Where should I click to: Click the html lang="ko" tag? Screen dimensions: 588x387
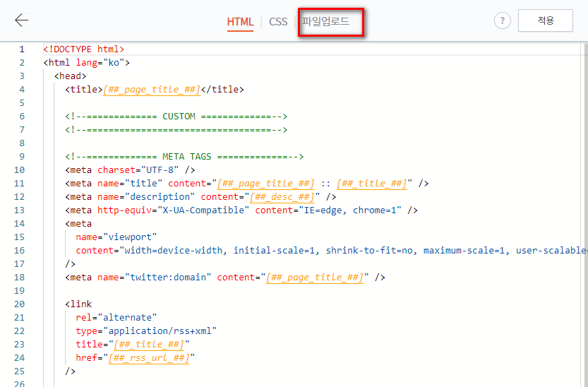tap(87, 63)
